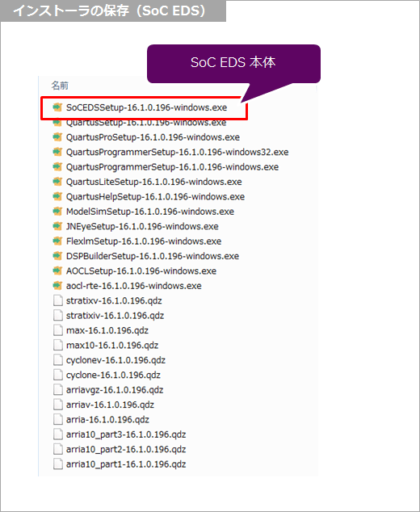
Task: Select QuartusProSetup-16.1.0.196-windows.exe file name
Action: click(153, 137)
